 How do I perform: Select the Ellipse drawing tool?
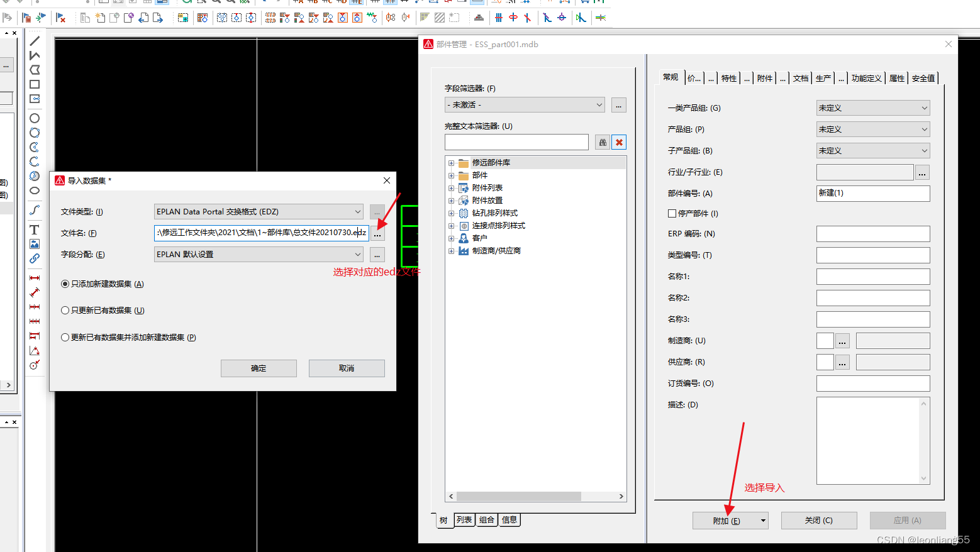[x=35, y=190]
